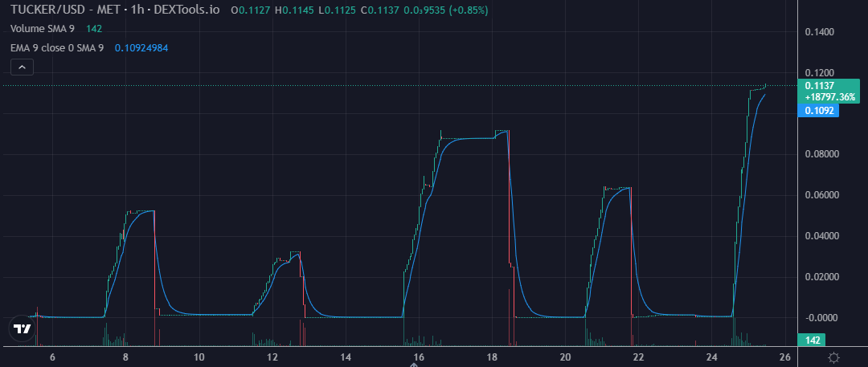
Task: Click the 0.06000 price axis label
Action: point(821,195)
